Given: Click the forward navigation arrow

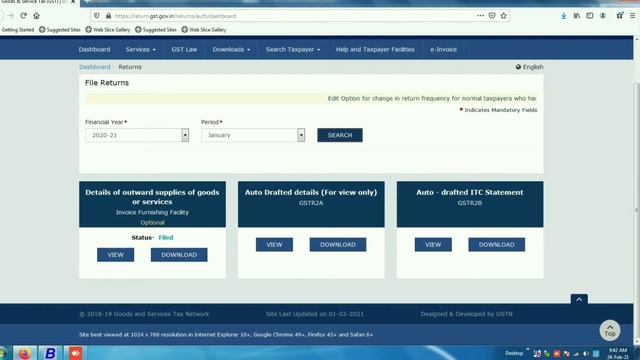Looking at the screenshot, I should click(x=11, y=16).
